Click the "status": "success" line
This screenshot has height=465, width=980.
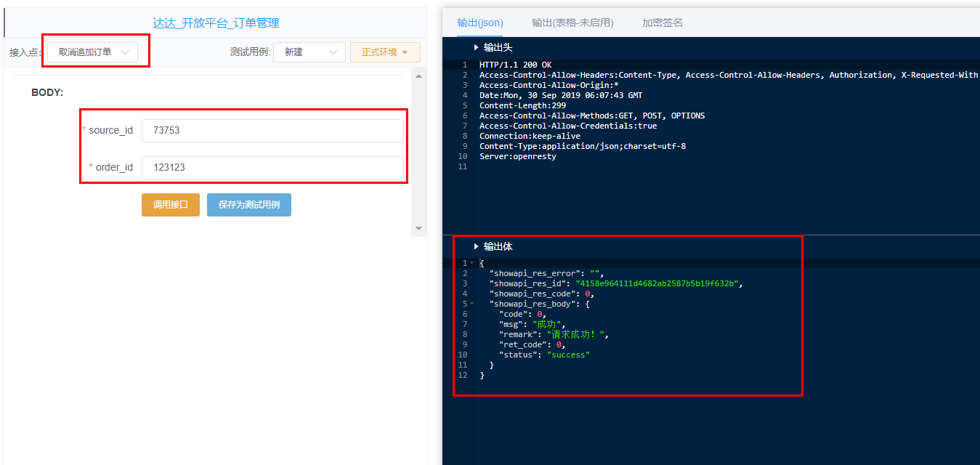[x=544, y=355]
